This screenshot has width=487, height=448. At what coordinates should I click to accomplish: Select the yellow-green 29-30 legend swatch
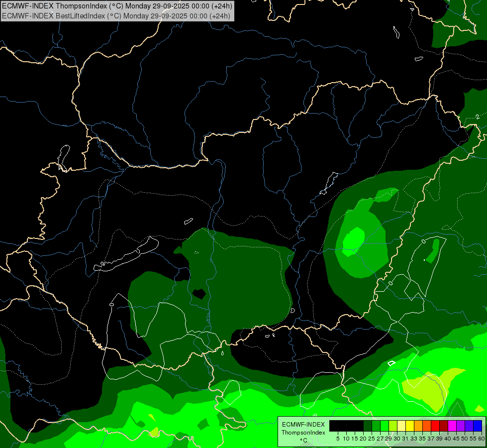coord(393,426)
